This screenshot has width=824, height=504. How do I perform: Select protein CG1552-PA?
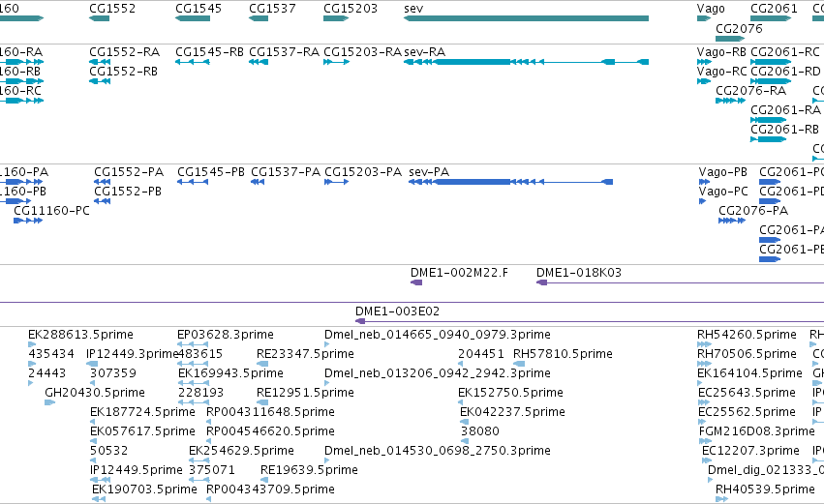[x=102, y=182]
